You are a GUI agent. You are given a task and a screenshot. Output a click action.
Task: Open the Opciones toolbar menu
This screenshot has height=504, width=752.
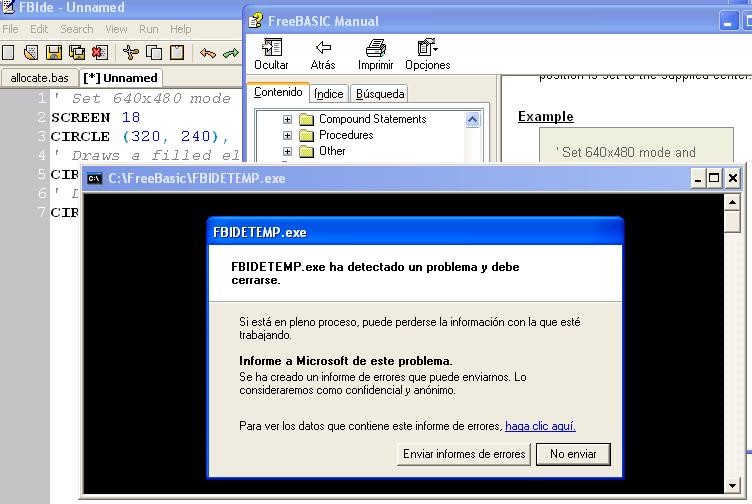coord(428,54)
